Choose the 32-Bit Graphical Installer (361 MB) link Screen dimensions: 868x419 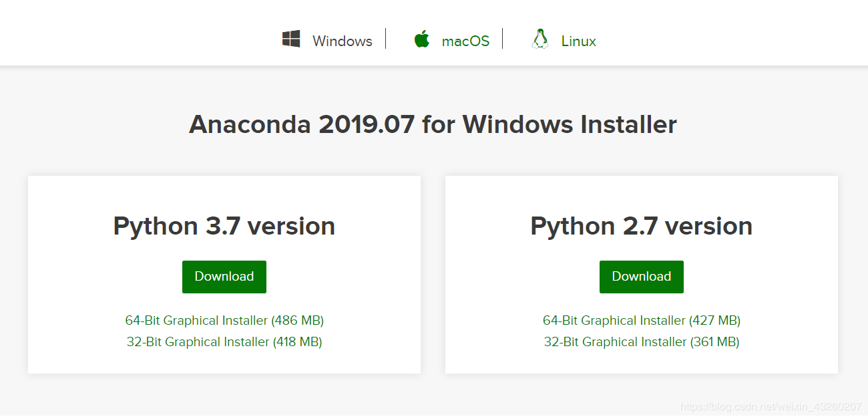642,342
